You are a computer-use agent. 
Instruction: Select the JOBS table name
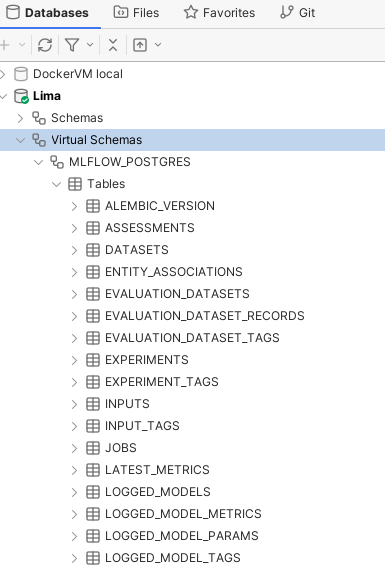coord(121,448)
